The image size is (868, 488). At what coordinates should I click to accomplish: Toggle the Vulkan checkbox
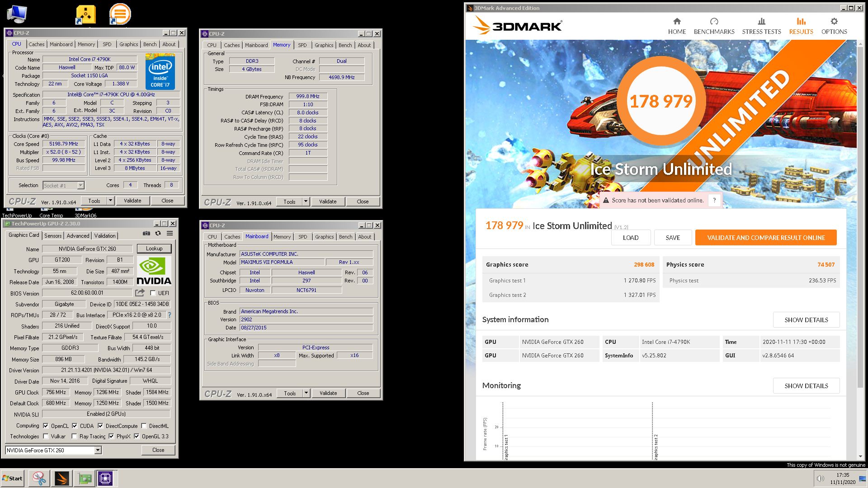[46, 436]
